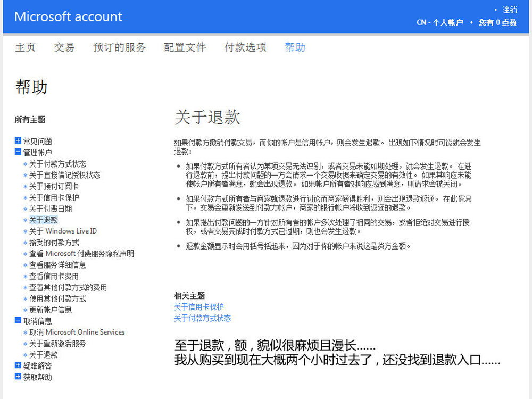Viewport: 532px width, 399px height.
Task: Open the 查看信用卡费用 topic
Action: (x=54, y=276)
